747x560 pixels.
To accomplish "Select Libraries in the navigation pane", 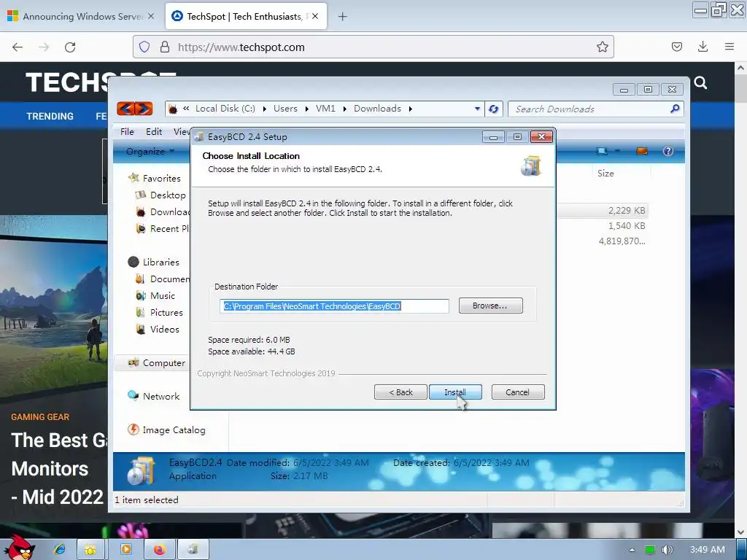I will pyautogui.click(x=154, y=262).
